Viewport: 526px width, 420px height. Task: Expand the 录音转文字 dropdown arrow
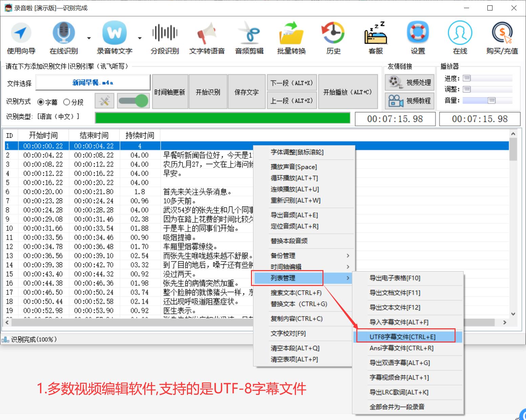140,38
